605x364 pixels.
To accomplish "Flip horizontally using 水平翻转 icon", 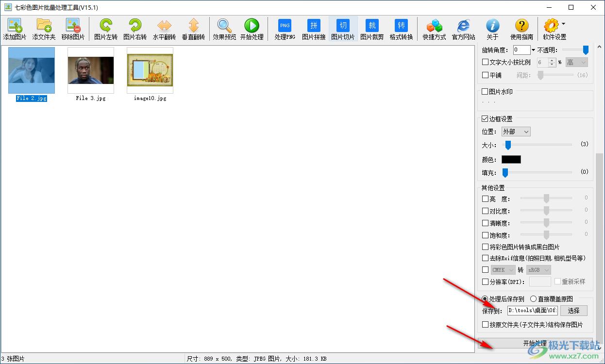I will (x=164, y=26).
